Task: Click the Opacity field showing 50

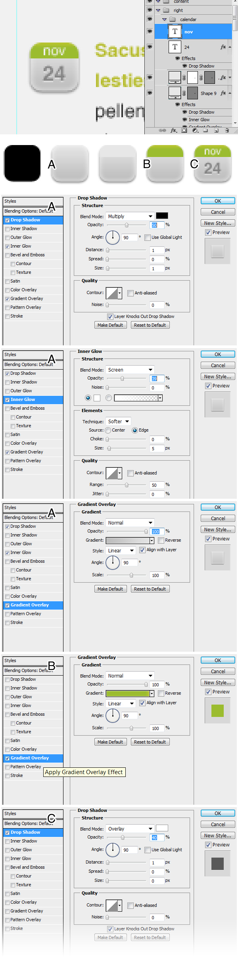Action: click(x=157, y=225)
